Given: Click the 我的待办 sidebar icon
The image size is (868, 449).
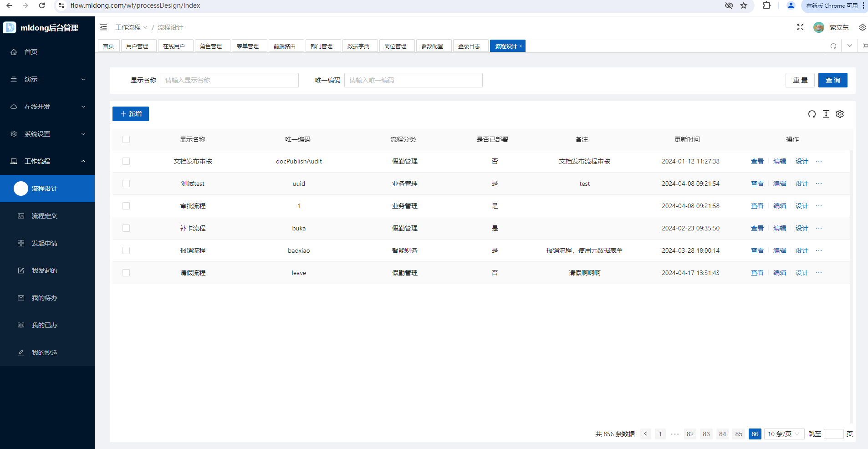Looking at the screenshot, I should pyautogui.click(x=21, y=298).
